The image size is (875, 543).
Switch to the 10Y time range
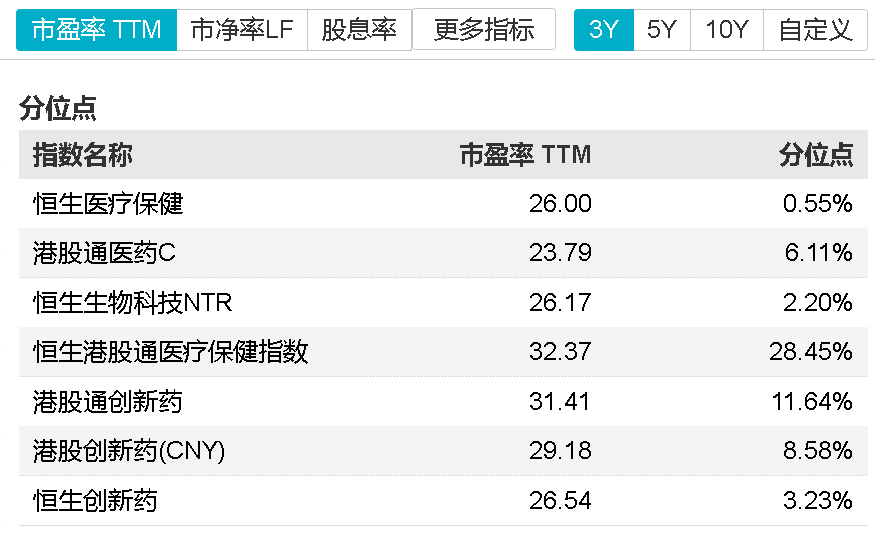(x=727, y=30)
